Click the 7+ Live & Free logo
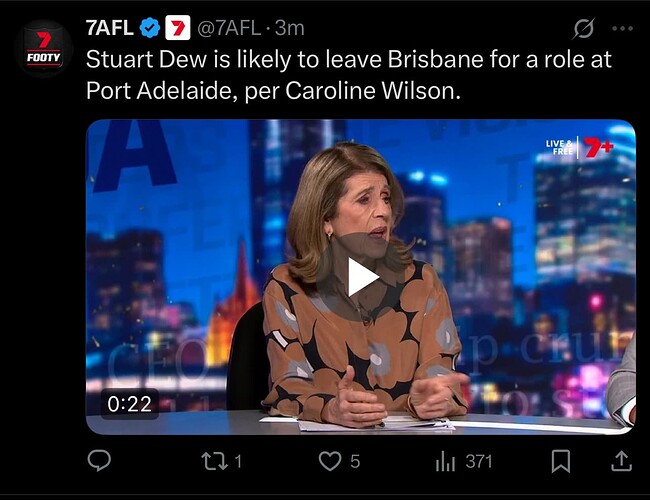Screen dimensions: 650x500 (x=580, y=147)
